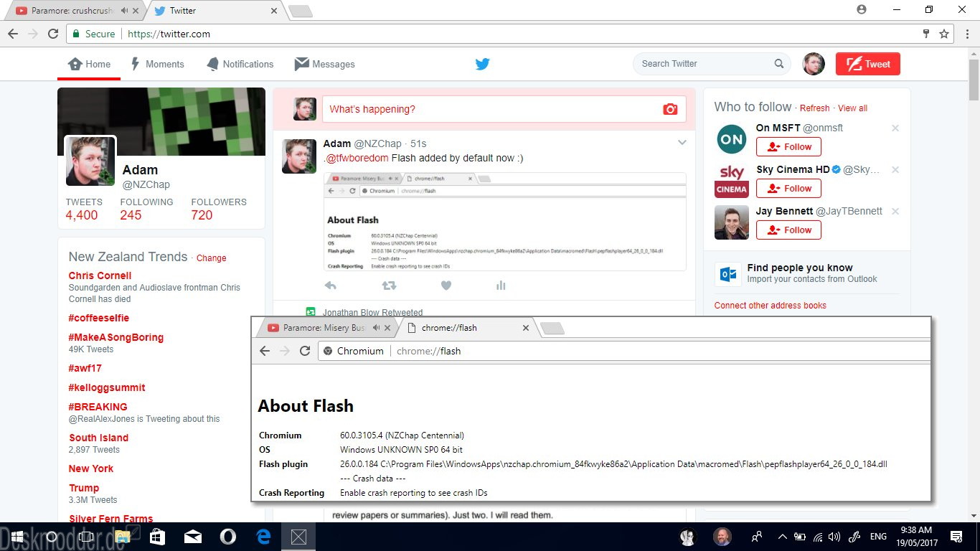Bookmark the page with the star icon
Screen dimensions: 980x551
[x=944, y=34]
